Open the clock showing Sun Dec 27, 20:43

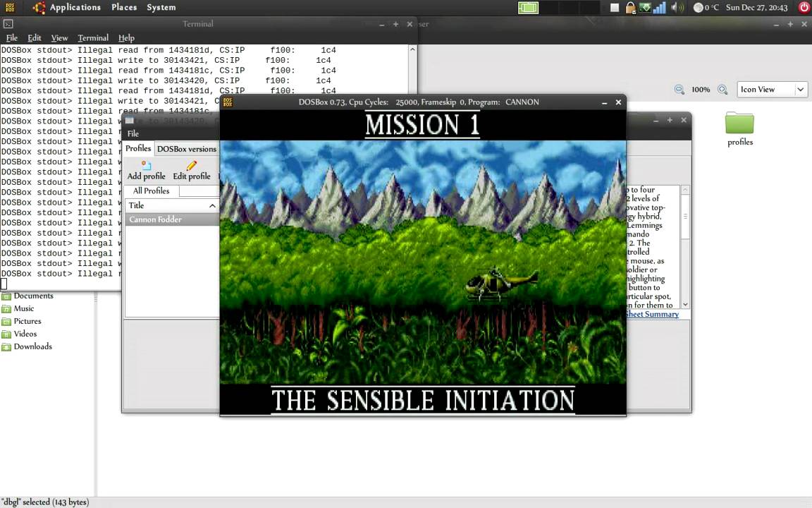click(756, 7)
